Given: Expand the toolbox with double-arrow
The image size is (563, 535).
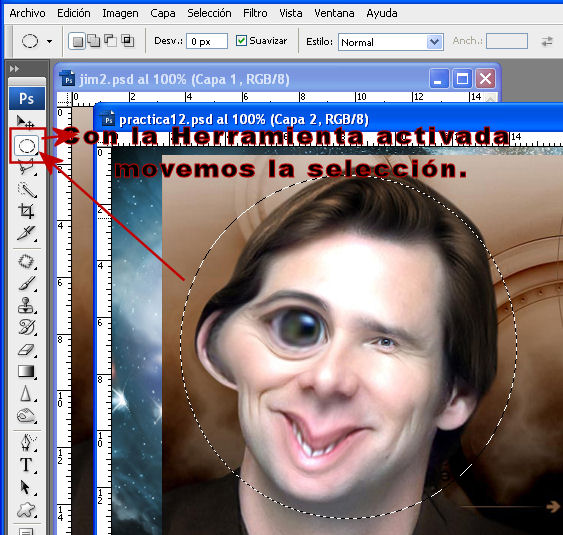Looking at the screenshot, I should click(14, 69).
